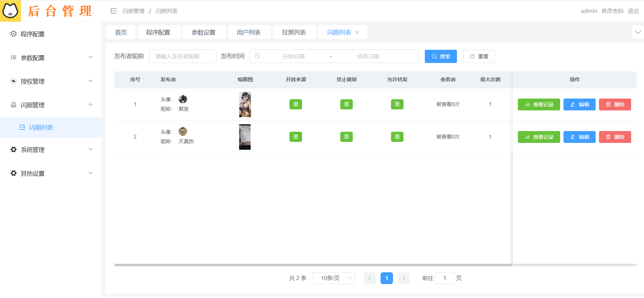Expand the tabs dropdown arrow at right
This screenshot has height=298, width=644.
click(638, 33)
